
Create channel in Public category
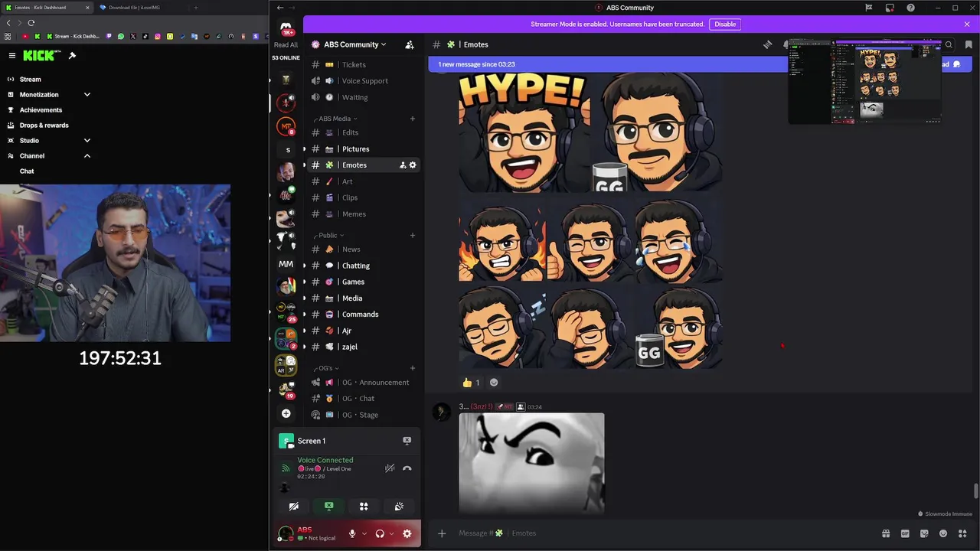[x=413, y=235]
